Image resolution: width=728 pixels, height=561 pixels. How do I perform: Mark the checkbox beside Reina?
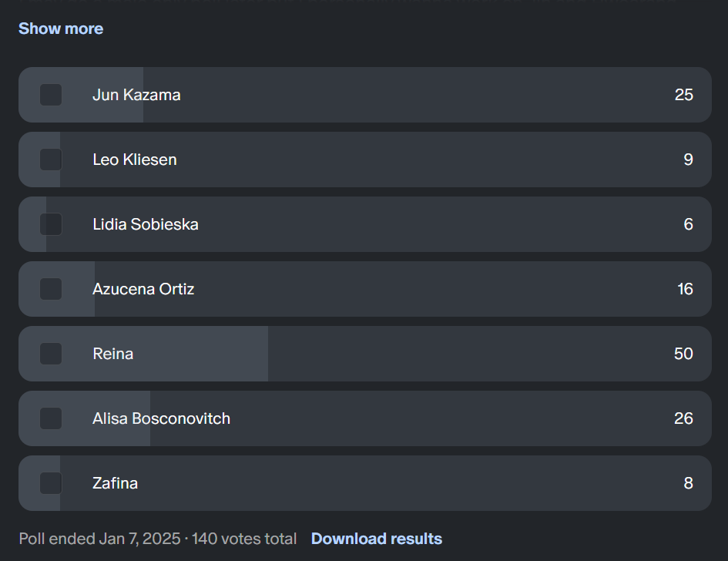point(51,354)
